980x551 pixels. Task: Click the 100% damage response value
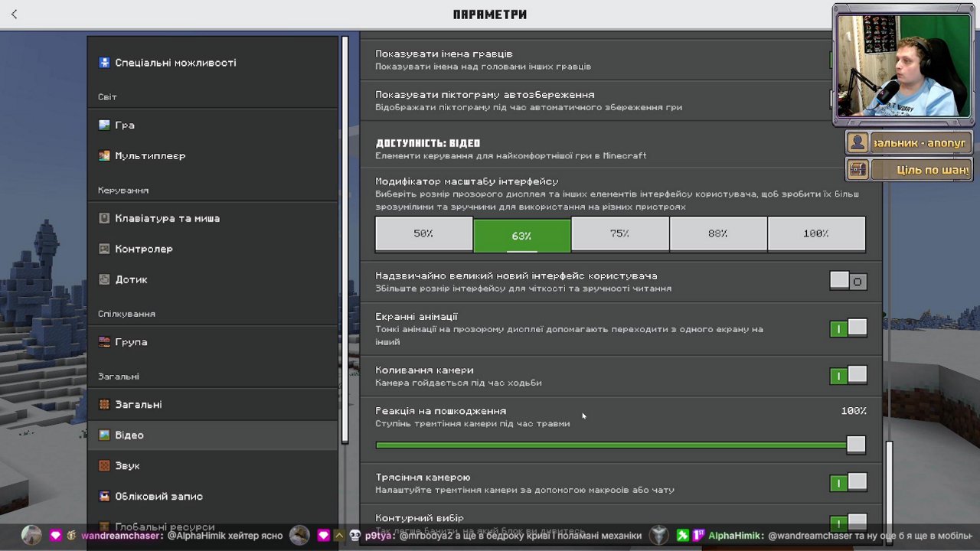tap(854, 411)
